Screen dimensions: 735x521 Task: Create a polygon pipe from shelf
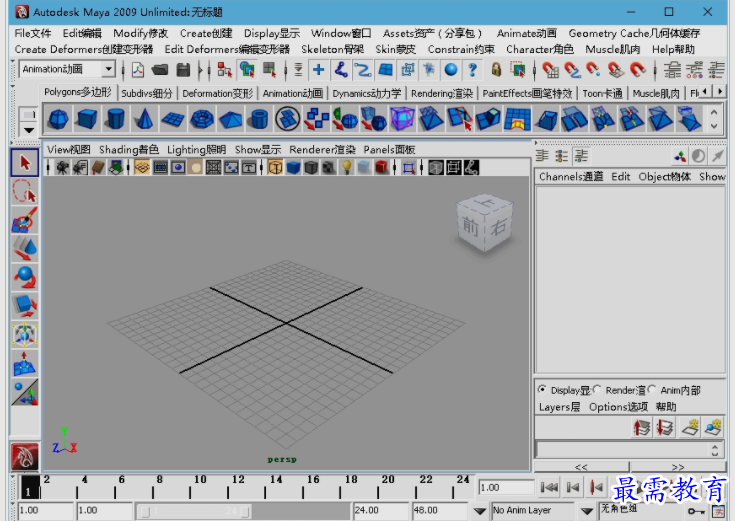259,119
